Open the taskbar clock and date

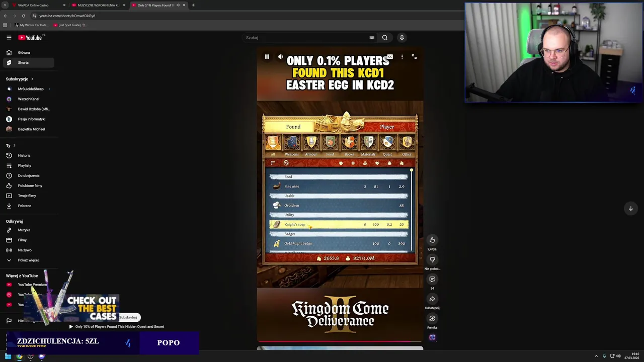click(632, 356)
